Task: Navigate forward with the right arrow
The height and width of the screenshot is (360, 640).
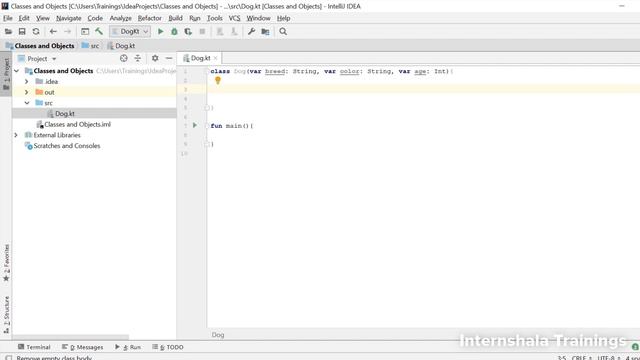Action: click(67, 31)
